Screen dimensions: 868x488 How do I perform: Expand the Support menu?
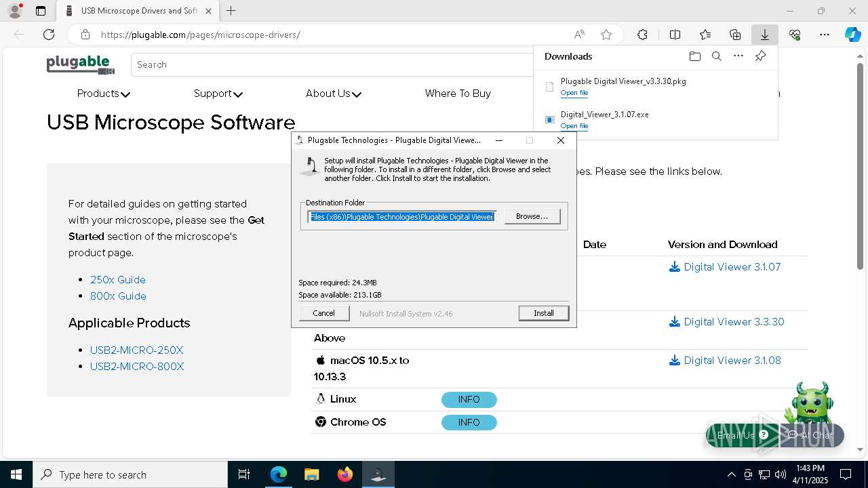[218, 94]
